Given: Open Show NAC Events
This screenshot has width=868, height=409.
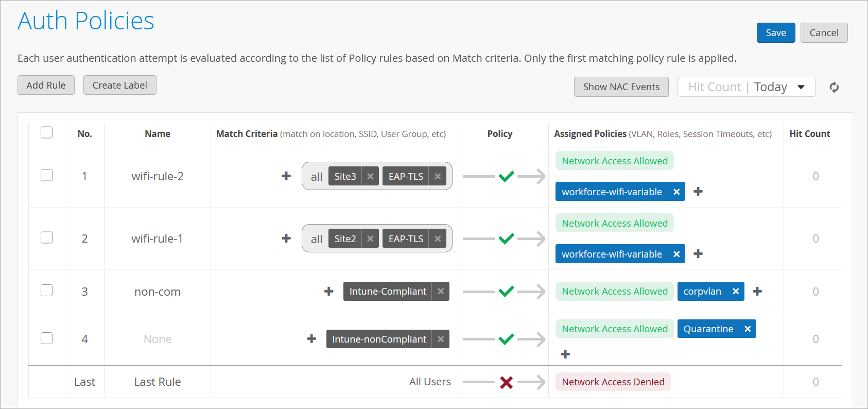Looking at the screenshot, I should click(621, 87).
